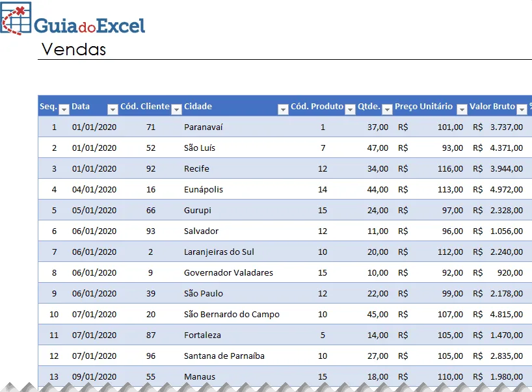Select the Eunápolis city cell
Screen dimensions: 532x392
pos(235,189)
